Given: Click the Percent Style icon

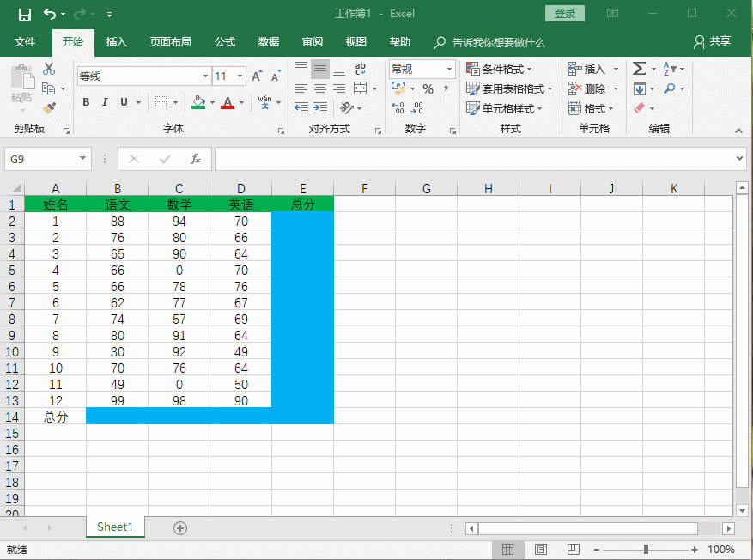Looking at the screenshot, I should point(428,88).
